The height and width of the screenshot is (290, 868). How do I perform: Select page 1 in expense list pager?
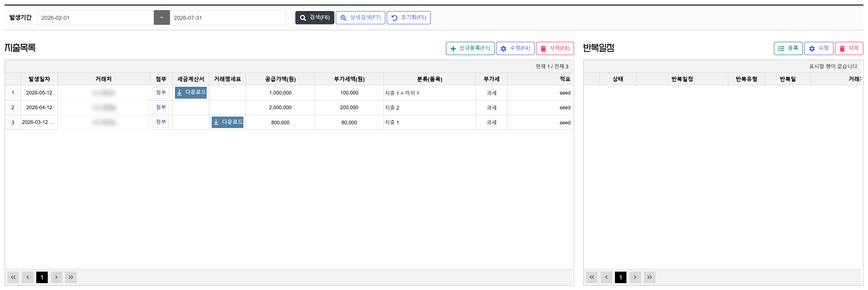(x=42, y=277)
